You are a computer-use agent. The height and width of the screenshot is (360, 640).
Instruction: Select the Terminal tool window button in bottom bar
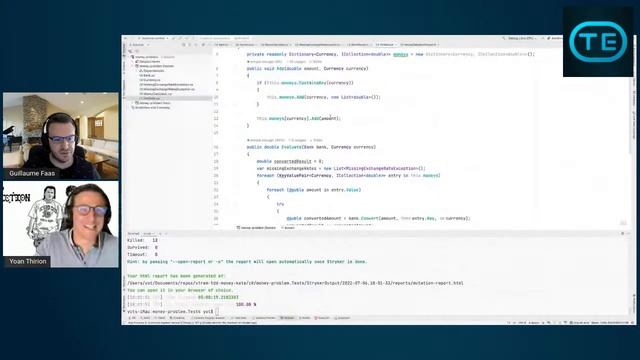click(287, 318)
